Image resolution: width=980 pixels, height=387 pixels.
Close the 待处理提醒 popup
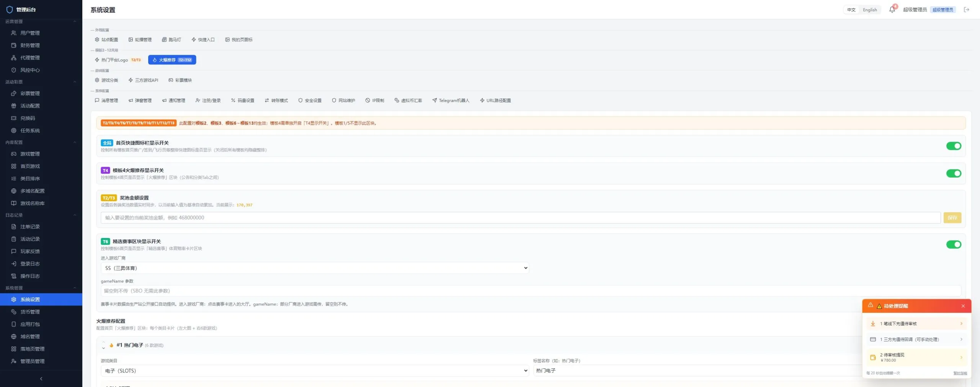coord(963,306)
